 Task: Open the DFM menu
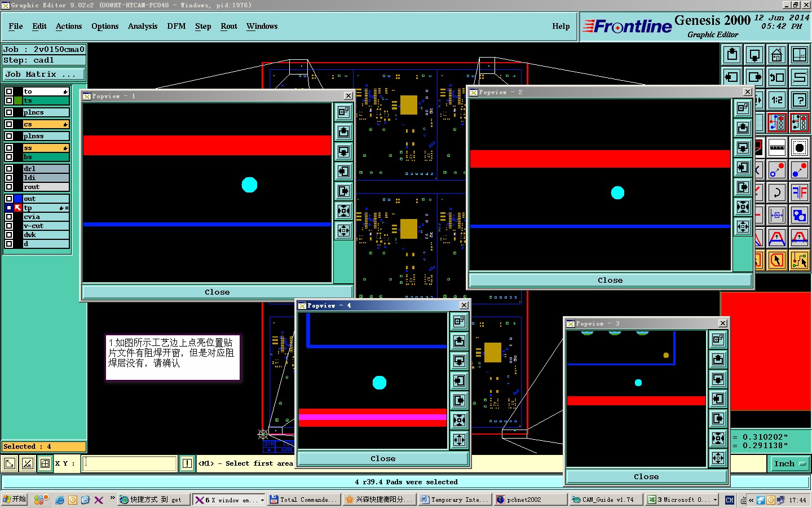(176, 26)
